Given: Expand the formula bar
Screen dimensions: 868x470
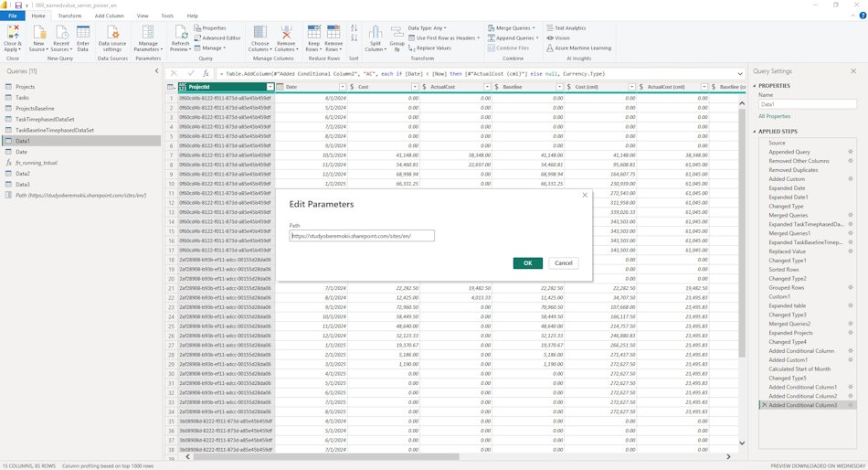Looking at the screenshot, I should 740,74.
